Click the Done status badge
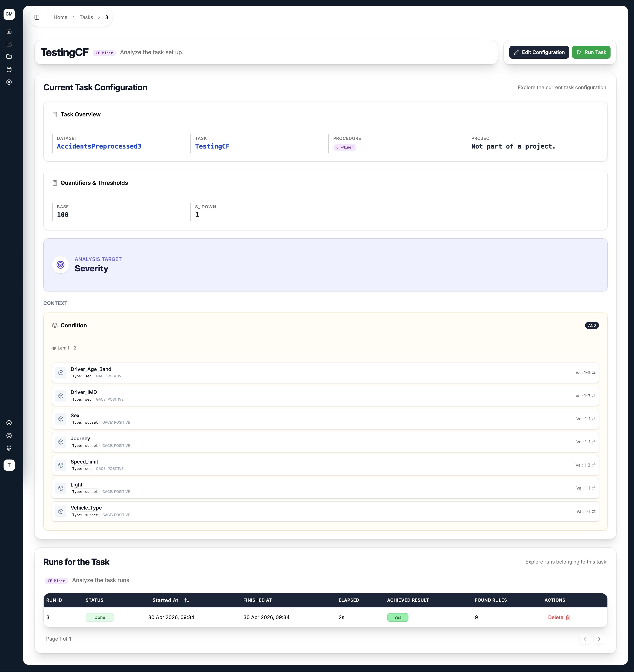The image size is (634, 672). coord(100,617)
